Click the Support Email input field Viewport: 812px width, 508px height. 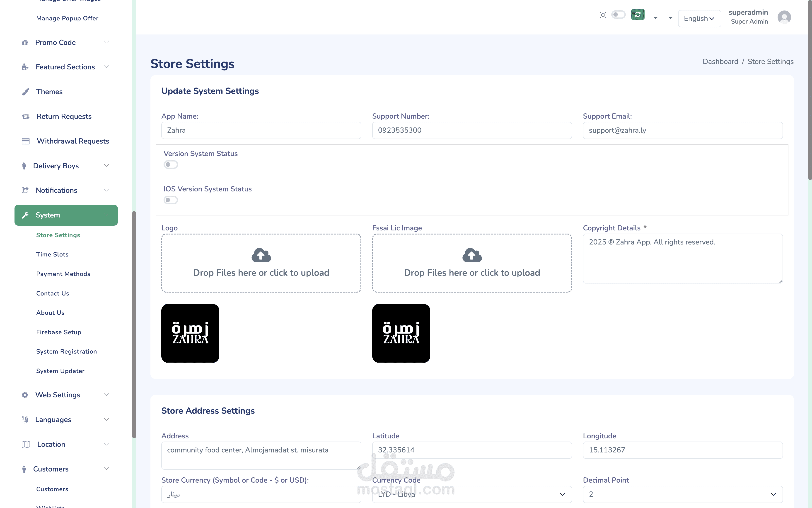pos(682,130)
